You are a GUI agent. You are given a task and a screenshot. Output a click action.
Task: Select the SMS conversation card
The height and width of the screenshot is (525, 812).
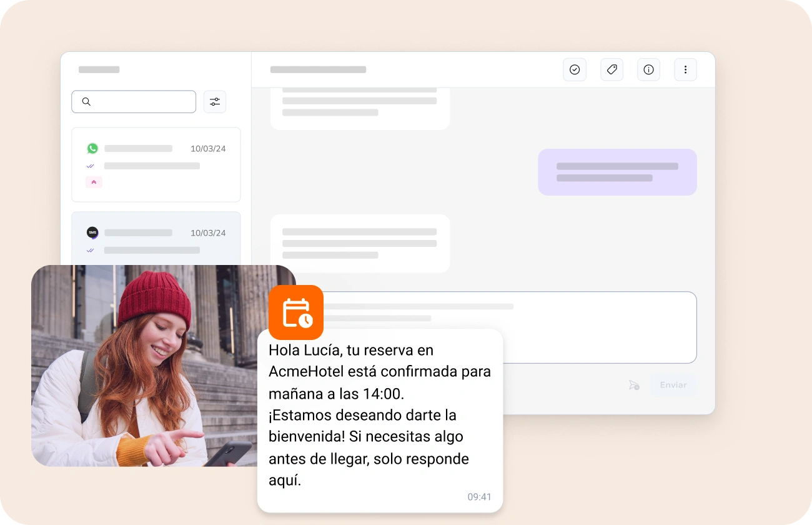156,238
